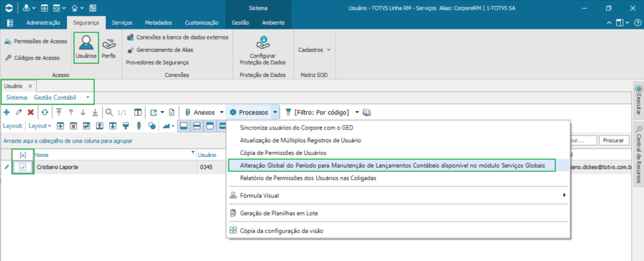Click the stacked database icon left of Administração

pyautogui.click(x=10, y=23)
